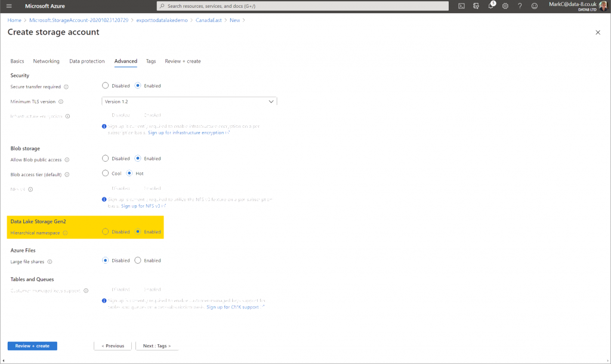Click the Microsoft Azure portal title
The width and height of the screenshot is (611, 364).
45,6
